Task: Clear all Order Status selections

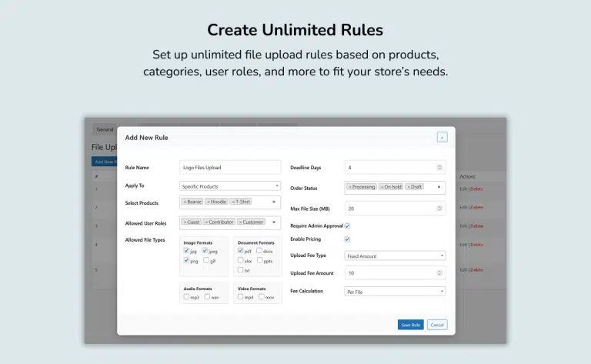Action: [x=439, y=187]
